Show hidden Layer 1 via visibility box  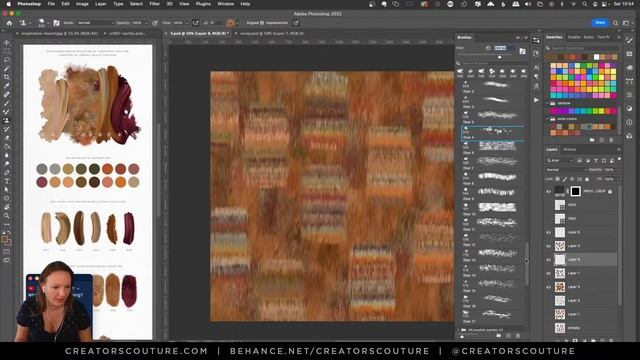tap(549, 314)
